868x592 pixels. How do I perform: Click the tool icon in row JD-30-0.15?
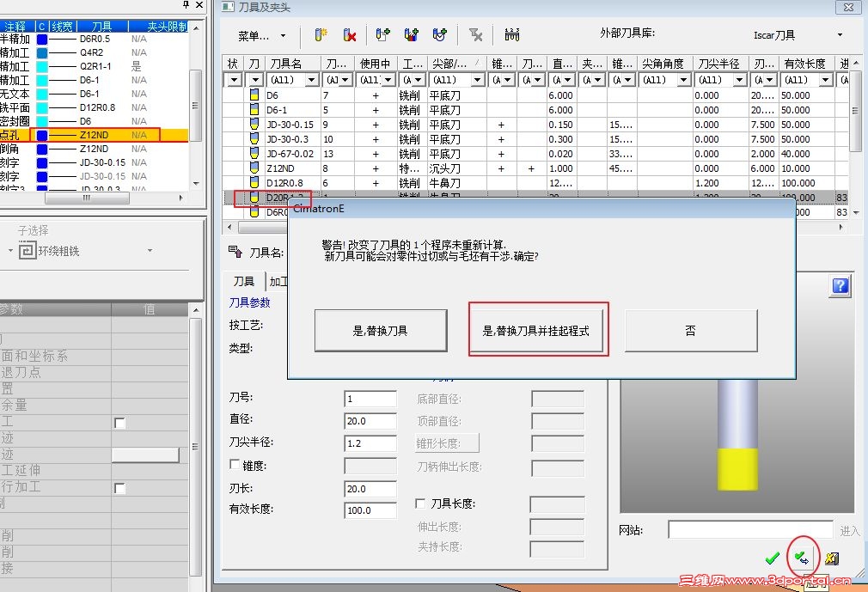(254, 124)
